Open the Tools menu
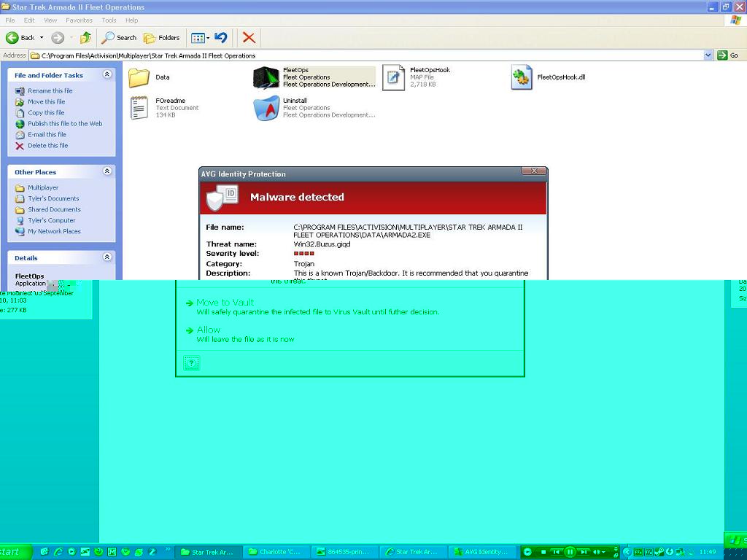 tap(109, 20)
